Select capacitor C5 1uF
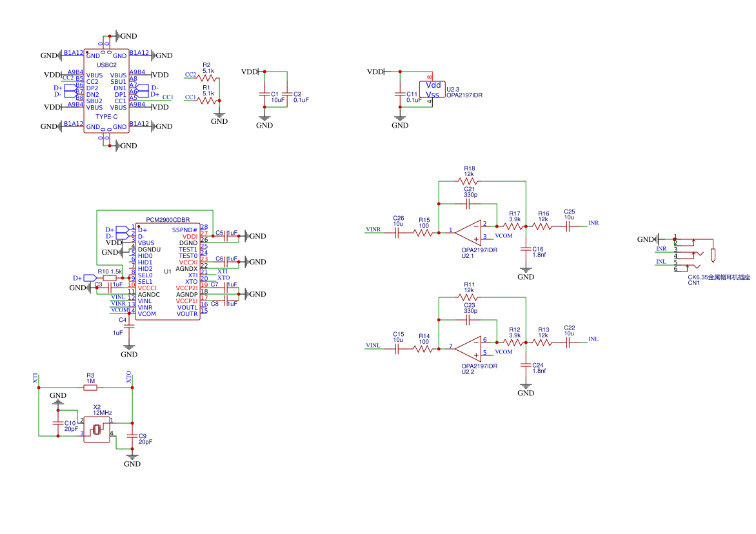The image size is (756, 534). tap(226, 236)
